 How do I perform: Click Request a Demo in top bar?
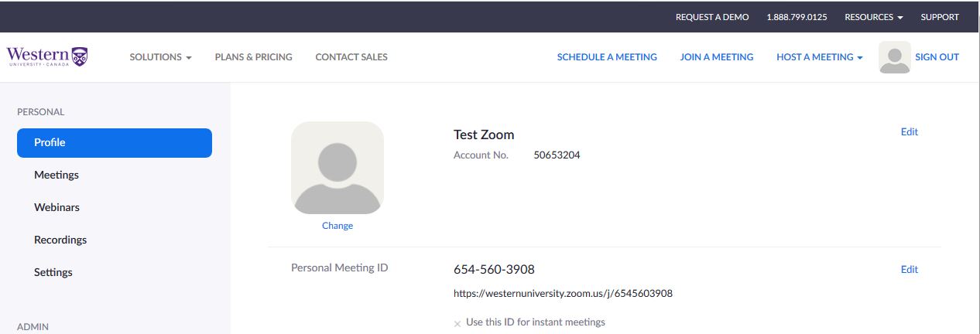click(712, 17)
